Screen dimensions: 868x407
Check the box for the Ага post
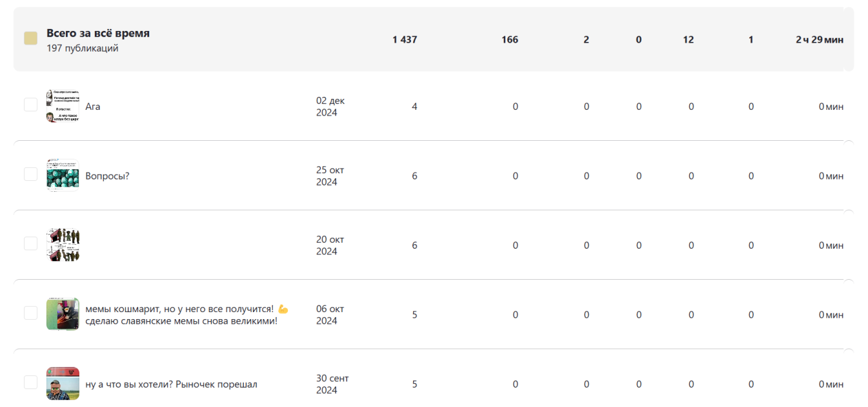pos(30,105)
